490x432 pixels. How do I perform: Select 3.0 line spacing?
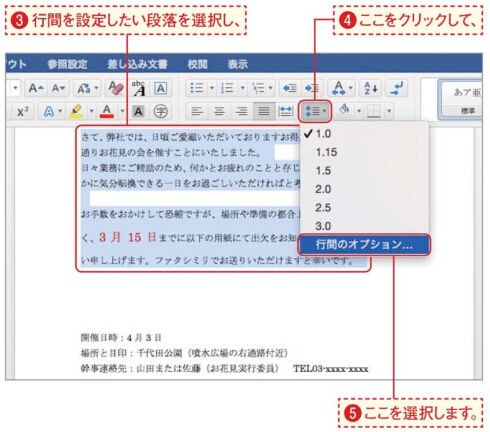click(364, 226)
